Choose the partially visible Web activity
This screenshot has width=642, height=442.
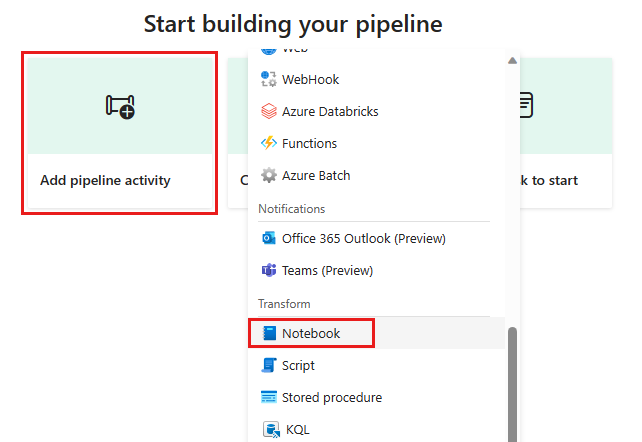click(295, 50)
